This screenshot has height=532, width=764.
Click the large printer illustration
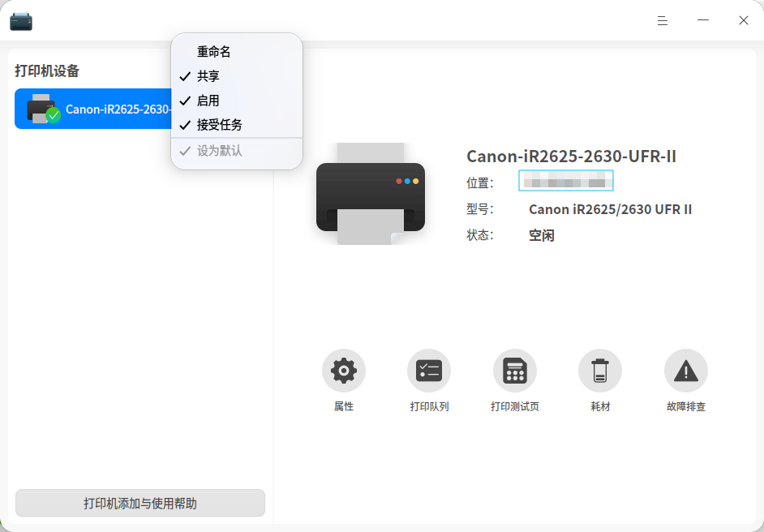coord(371,194)
